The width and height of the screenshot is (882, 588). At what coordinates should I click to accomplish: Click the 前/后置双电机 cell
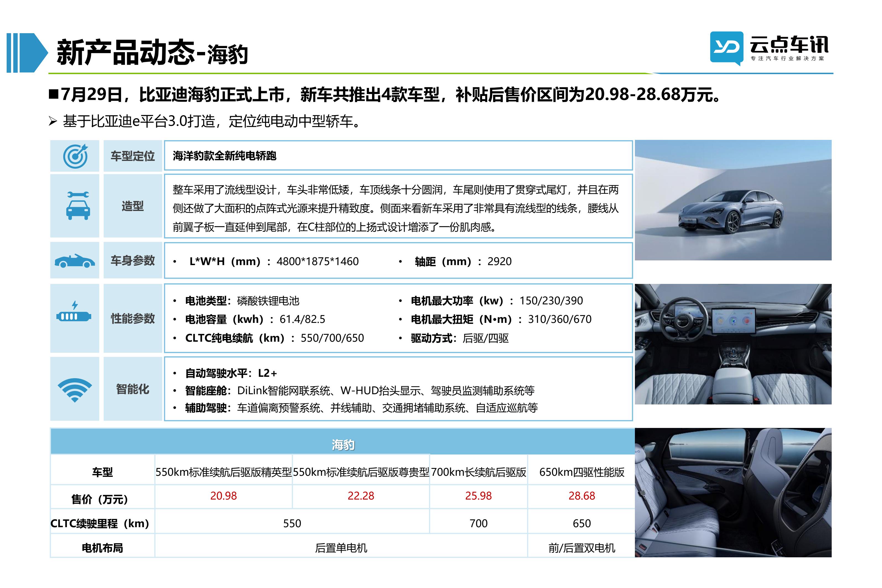tap(581, 546)
